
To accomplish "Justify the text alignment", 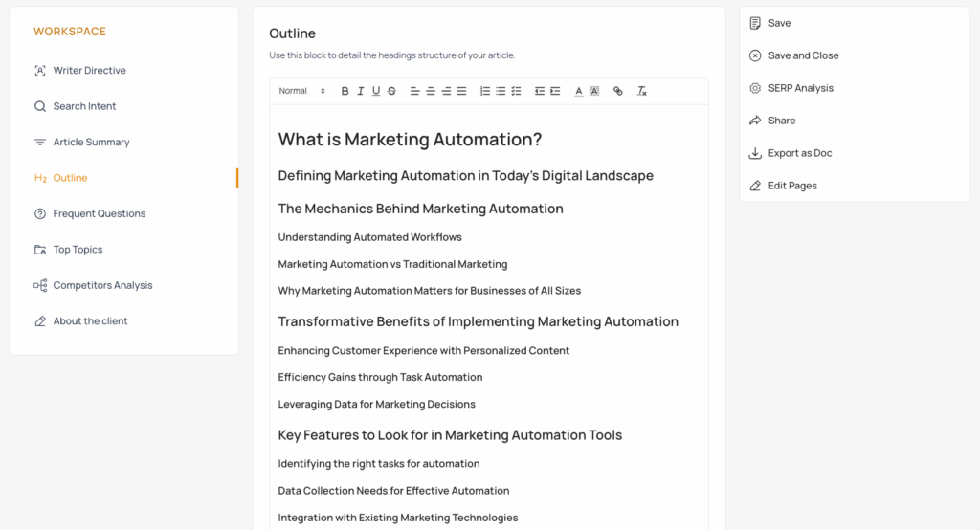I will coord(461,91).
